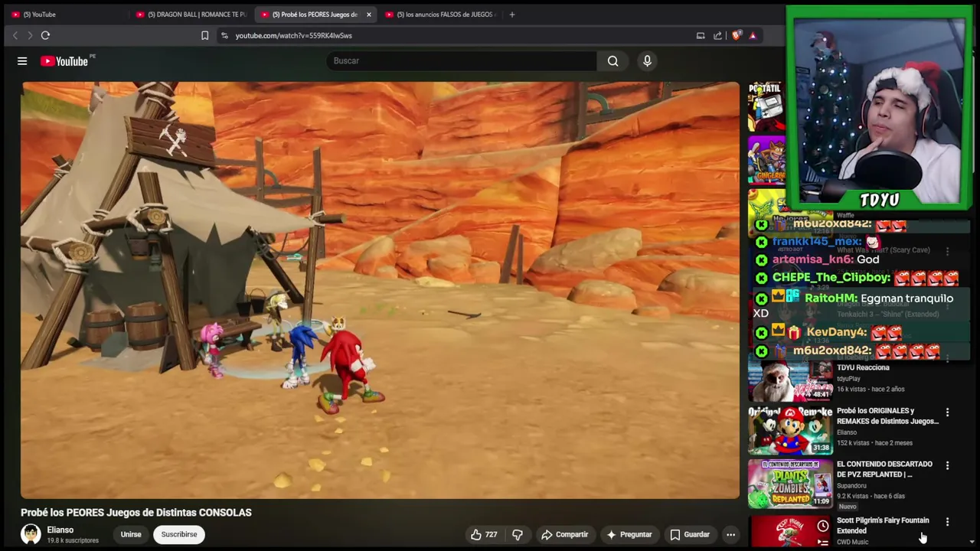Click the Preguntar button
This screenshot has height=551, width=980.
(x=629, y=534)
